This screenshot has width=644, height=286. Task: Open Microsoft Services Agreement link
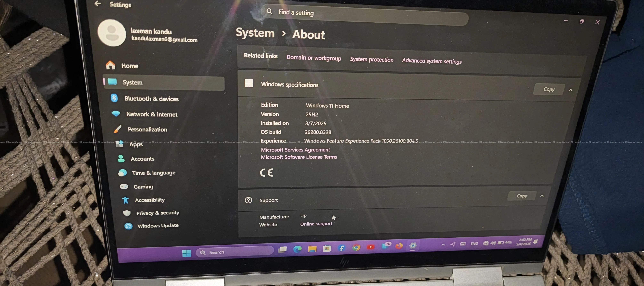[x=295, y=150]
